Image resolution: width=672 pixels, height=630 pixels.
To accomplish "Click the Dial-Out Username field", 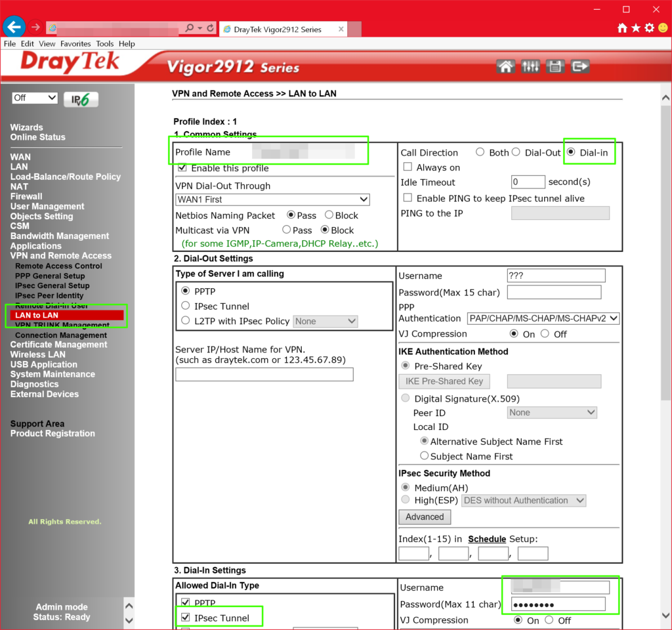I will [x=556, y=276].
